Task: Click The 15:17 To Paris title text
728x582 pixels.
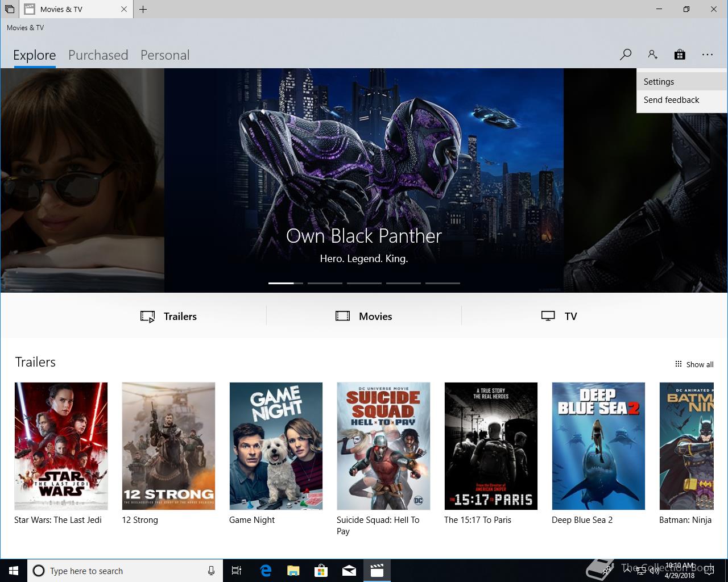Action: coord(478,520)
